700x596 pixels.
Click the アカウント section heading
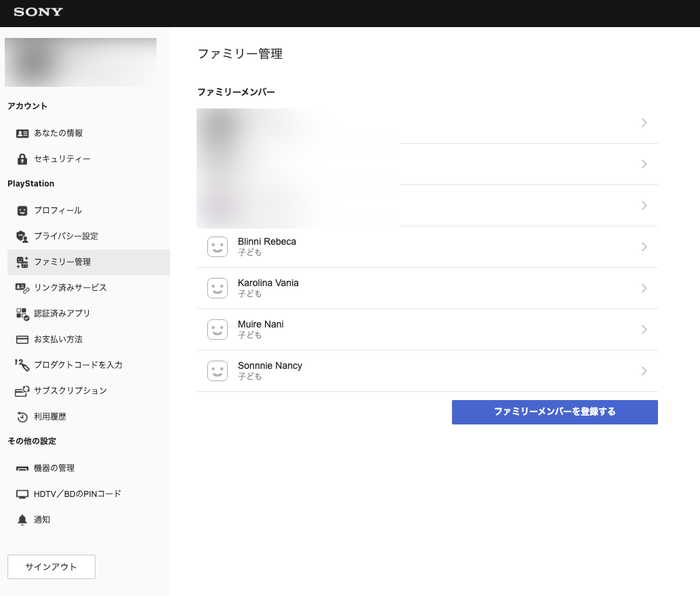[28, 106]
